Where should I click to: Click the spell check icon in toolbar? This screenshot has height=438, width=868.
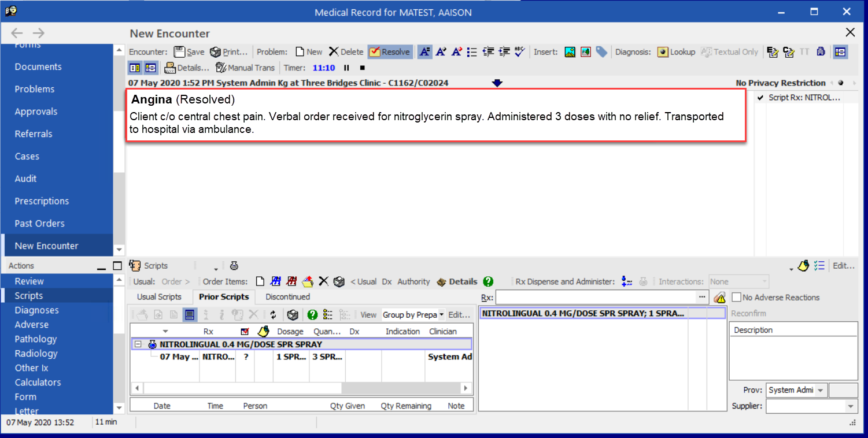pos(519,52)
